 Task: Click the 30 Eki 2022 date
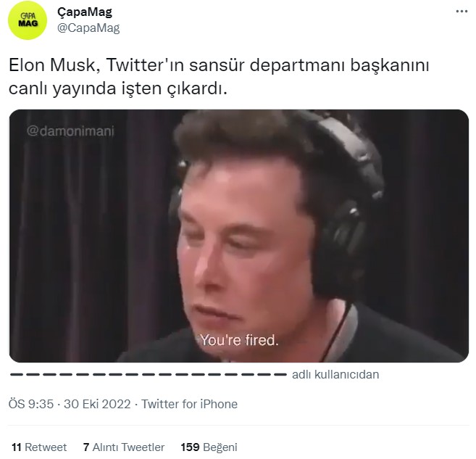pyautogui.click(x=97, y=405)
